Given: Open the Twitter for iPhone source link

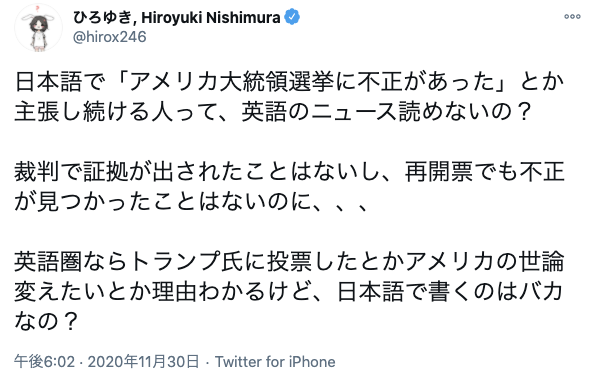Looking at the screenshot, I should pyautogui.click(x=275, y=361).
